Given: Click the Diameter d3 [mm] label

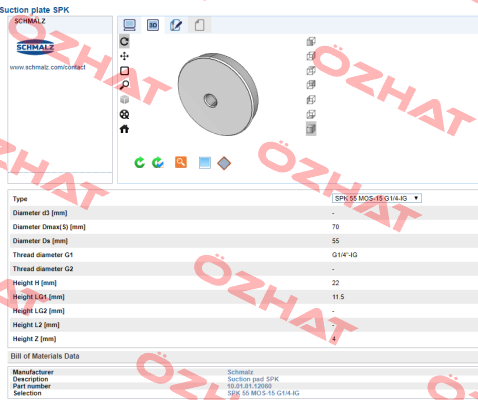Looking at the screenshot, I should point(40,213).
